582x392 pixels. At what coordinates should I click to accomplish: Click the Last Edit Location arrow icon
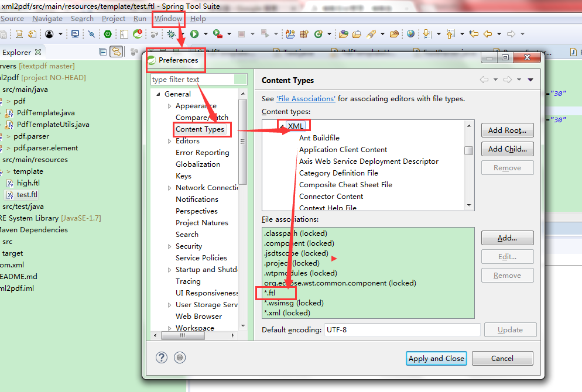coord(474,34)
